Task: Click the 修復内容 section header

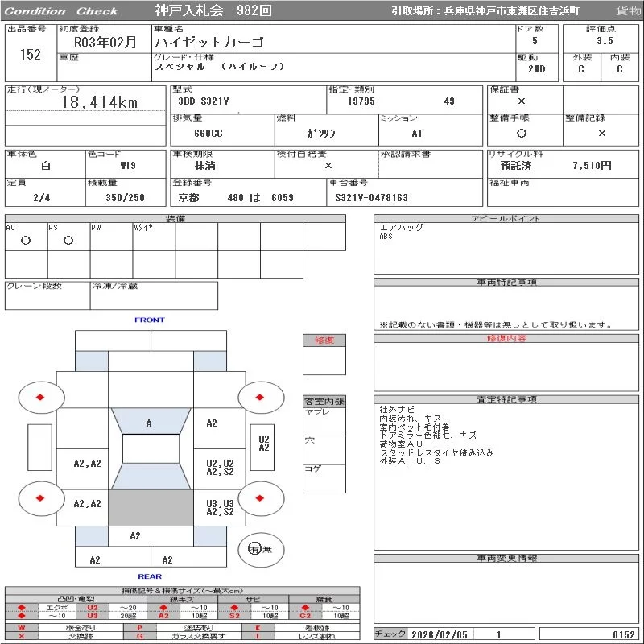Action: (506, 339)
